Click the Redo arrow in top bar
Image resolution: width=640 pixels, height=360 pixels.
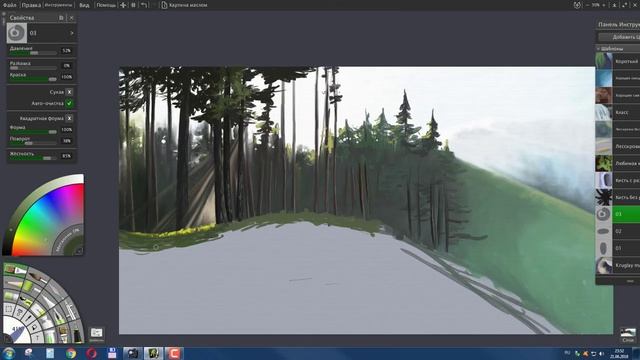click(154, 5)
